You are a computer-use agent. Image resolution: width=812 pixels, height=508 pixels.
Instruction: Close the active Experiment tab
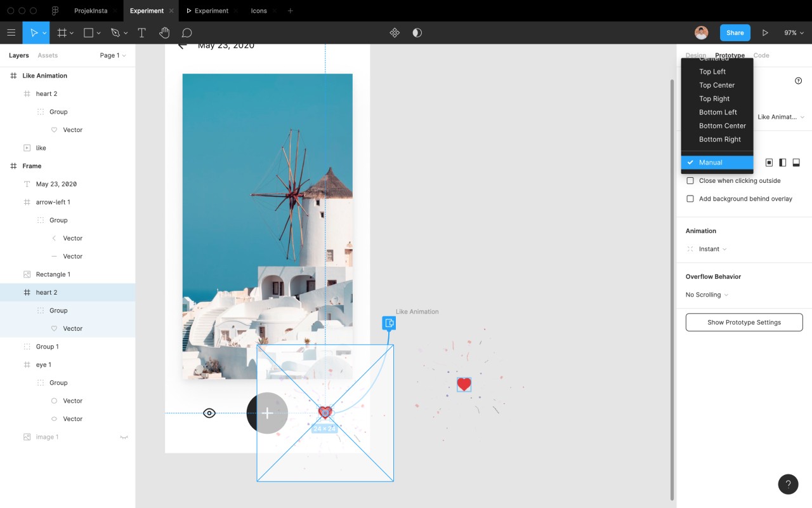pyautogui.click(x=171, y=11)
